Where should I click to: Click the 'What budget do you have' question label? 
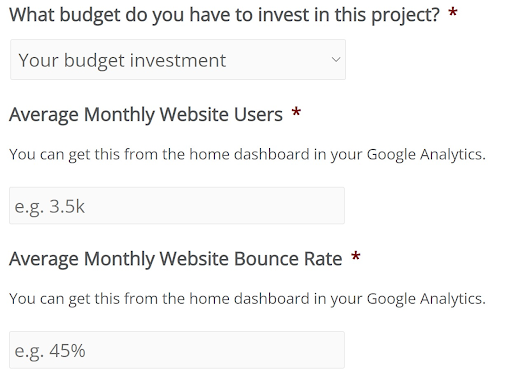tap(224, 15)
